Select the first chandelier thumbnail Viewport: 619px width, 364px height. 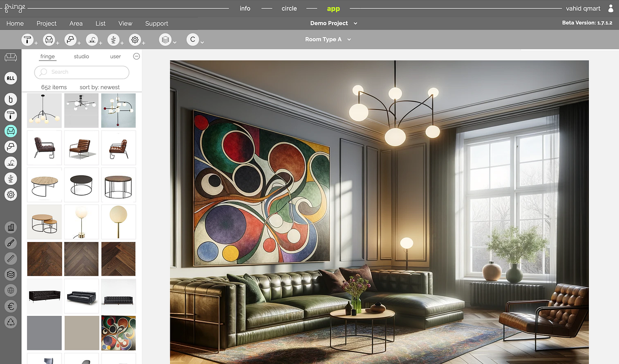tap(44, 110)
